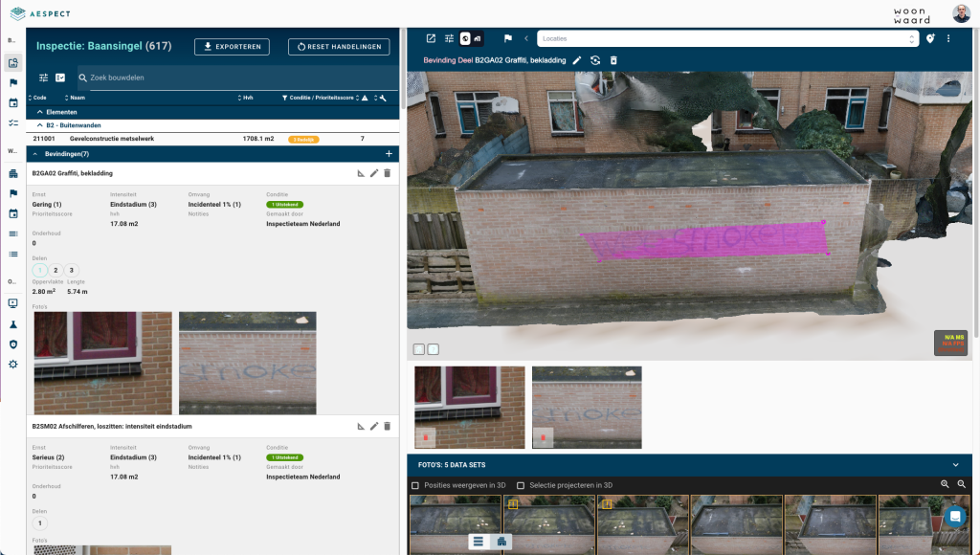Open the user profile avatar
The image size is (980, 555).
961,13
